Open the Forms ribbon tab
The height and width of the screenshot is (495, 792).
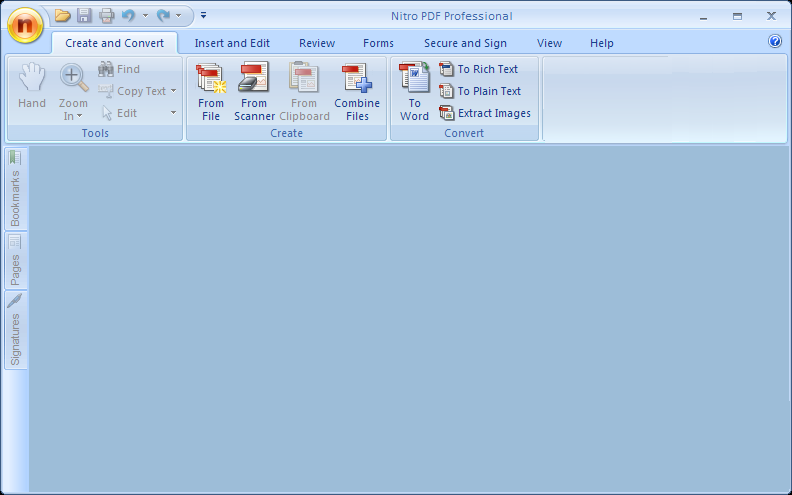(378, 43)
